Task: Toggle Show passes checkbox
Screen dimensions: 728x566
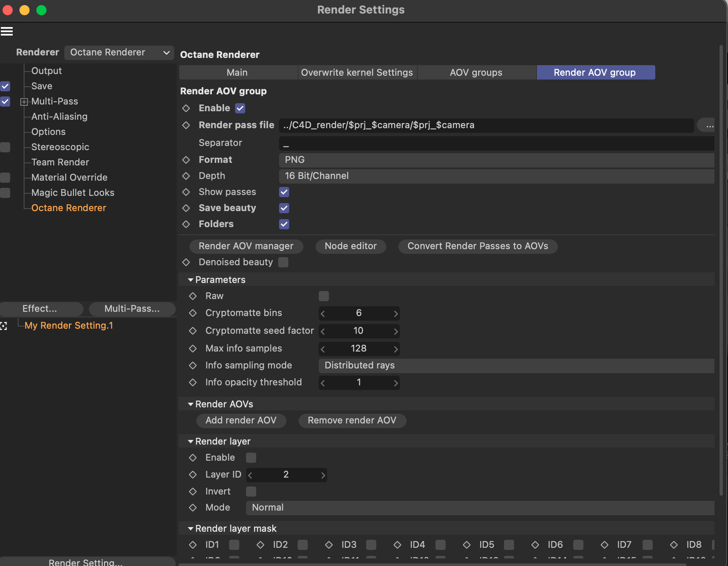Action: (284, 192)
